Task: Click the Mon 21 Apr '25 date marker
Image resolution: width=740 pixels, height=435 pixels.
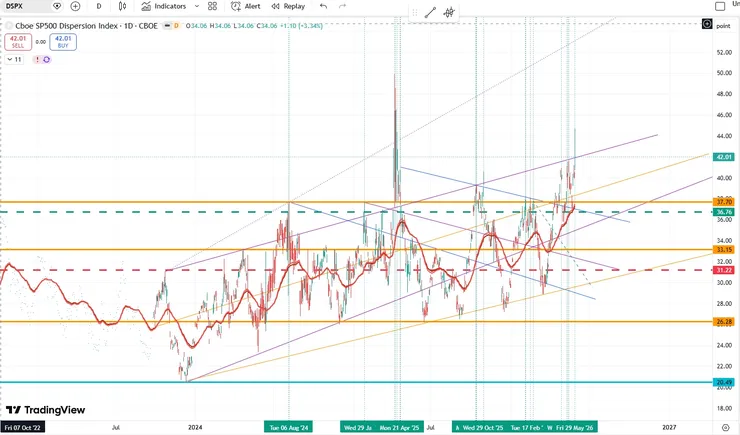Action: point(399,427)
